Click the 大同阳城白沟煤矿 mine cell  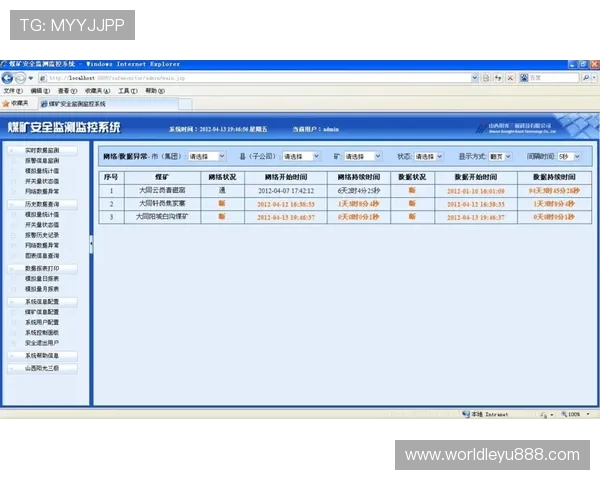coord(162,217)
